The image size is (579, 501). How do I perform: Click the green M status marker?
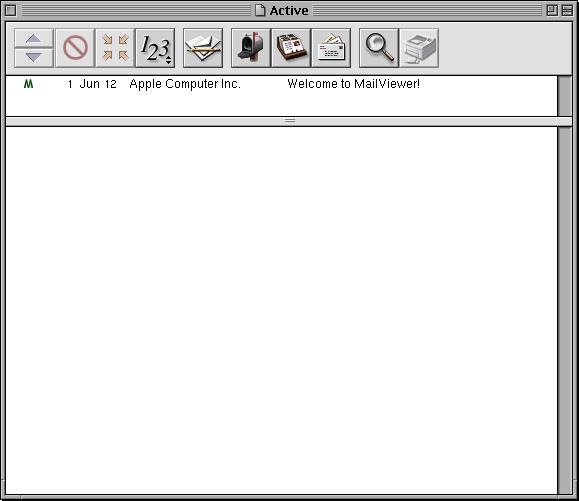pos(28,84)
